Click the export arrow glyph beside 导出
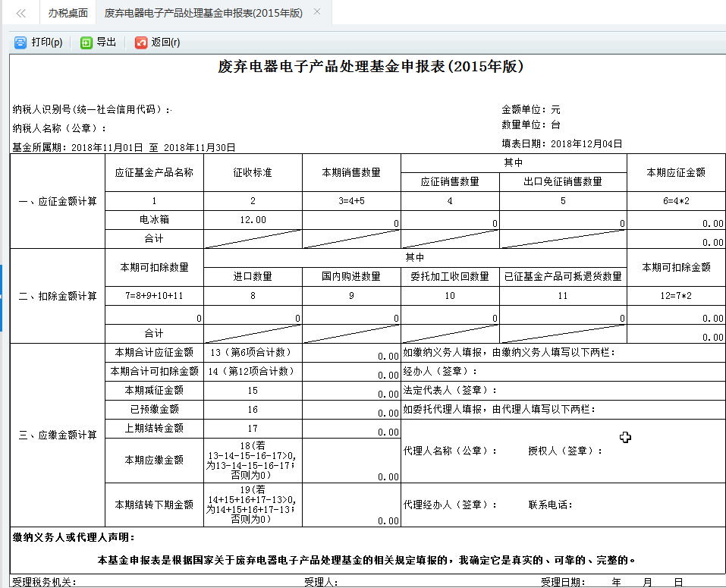 coord(84,43)
